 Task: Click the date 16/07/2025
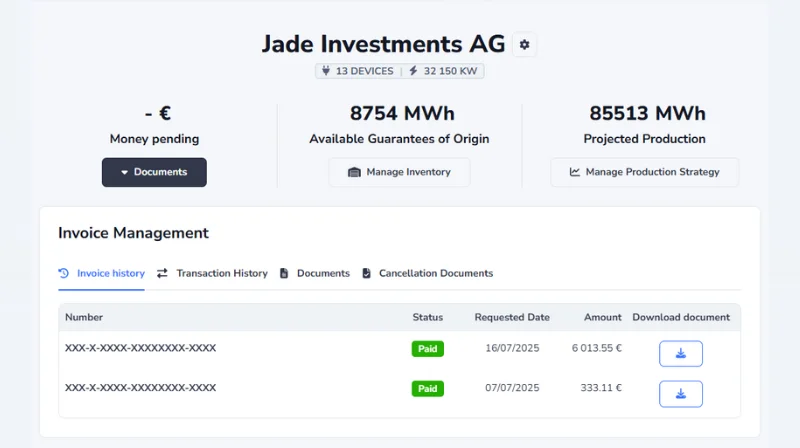[x=512, y=349]
